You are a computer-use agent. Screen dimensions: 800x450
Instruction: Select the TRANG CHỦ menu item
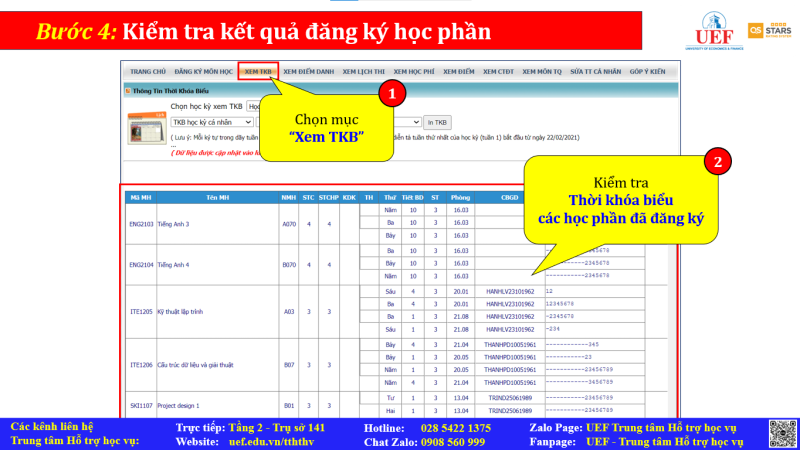(148, 72)
